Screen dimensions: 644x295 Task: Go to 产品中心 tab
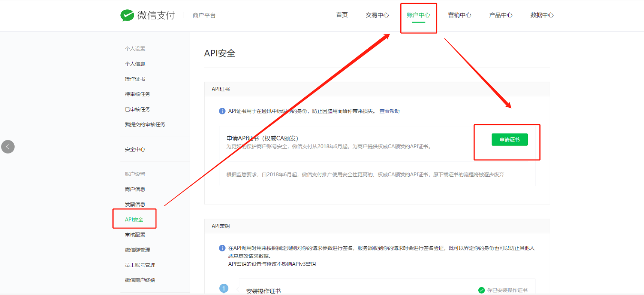click(x=501, y=15)
